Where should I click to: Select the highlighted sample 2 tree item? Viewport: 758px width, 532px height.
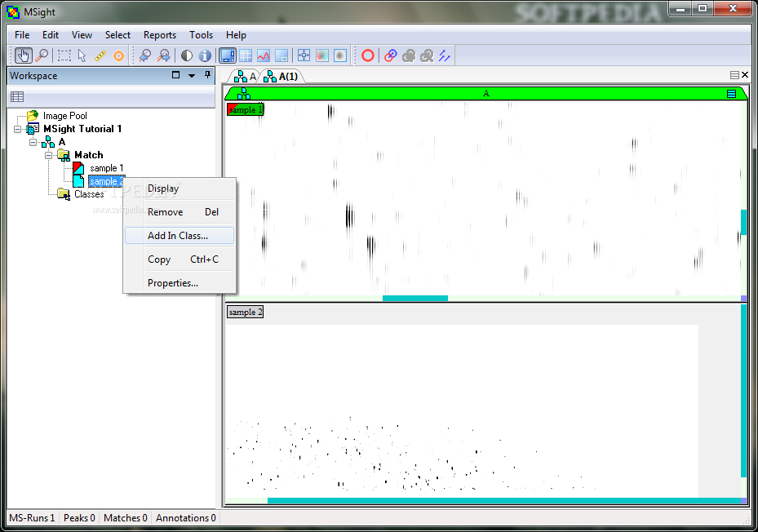[x=106, y=181]
